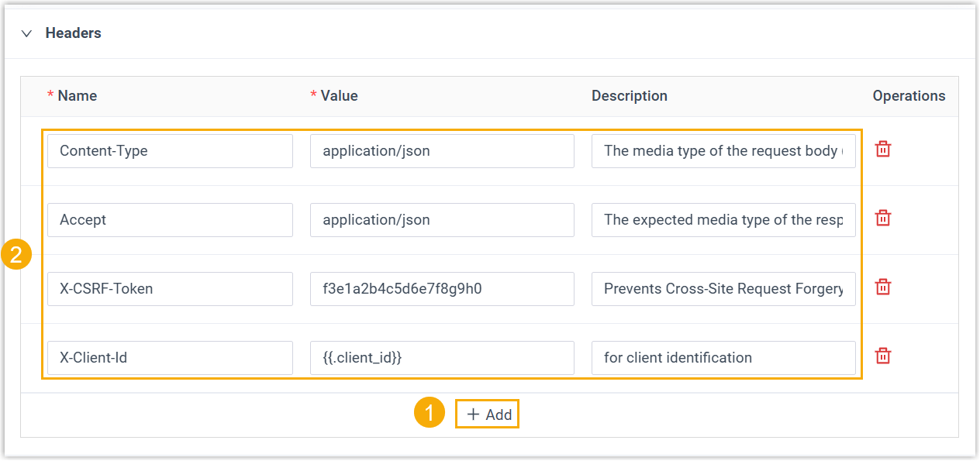Click the Operations column header

(x=909, y=96)
